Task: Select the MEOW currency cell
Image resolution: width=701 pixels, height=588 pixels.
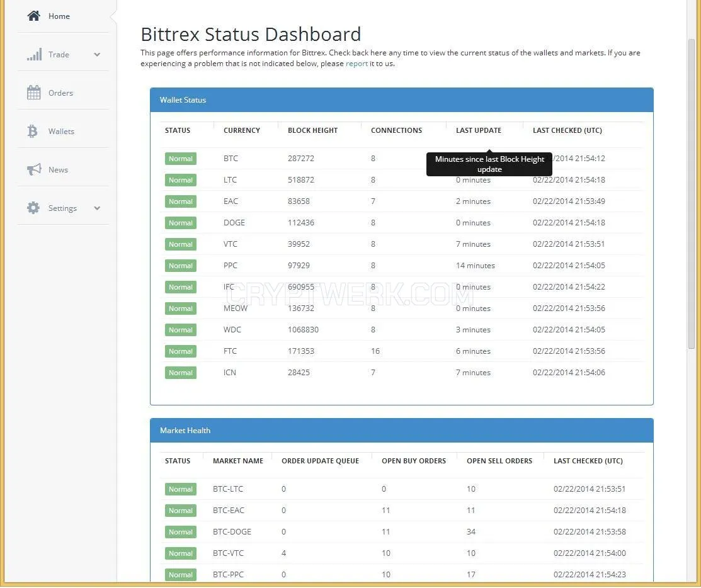Action: click(236, 308)
